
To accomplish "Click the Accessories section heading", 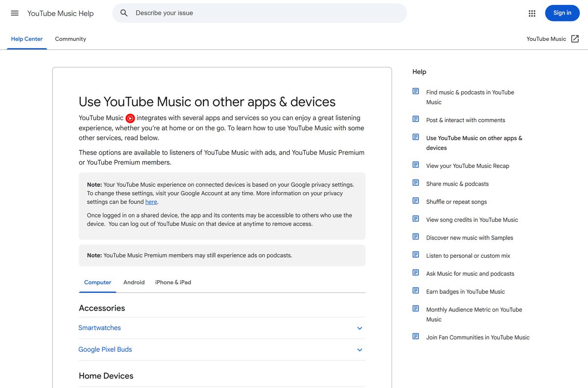I will (102, 308).
